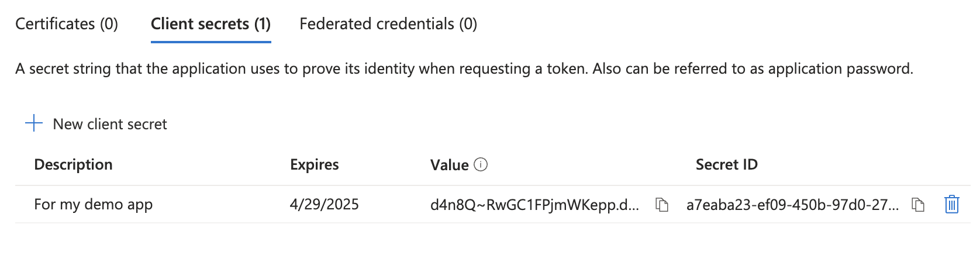Click the 4/29/2025 expiration date
This screenshot has height=255, width=980.
point(324,205)
